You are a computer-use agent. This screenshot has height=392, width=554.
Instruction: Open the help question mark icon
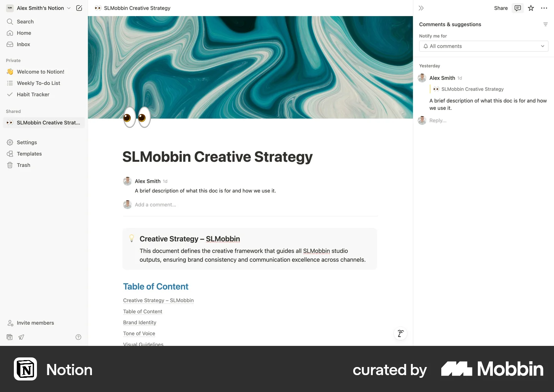click(78, 337)
